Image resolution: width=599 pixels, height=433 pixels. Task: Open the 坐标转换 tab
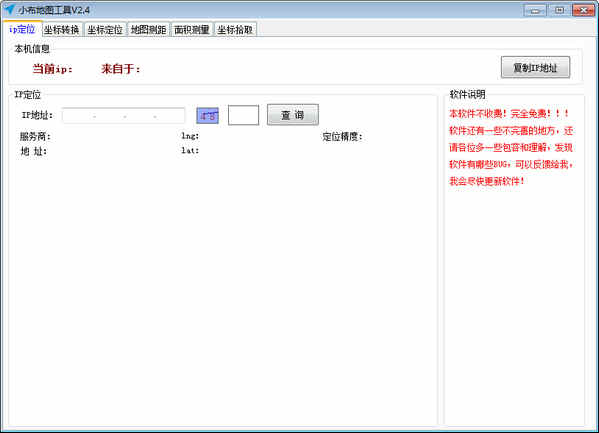click(62, 30)
